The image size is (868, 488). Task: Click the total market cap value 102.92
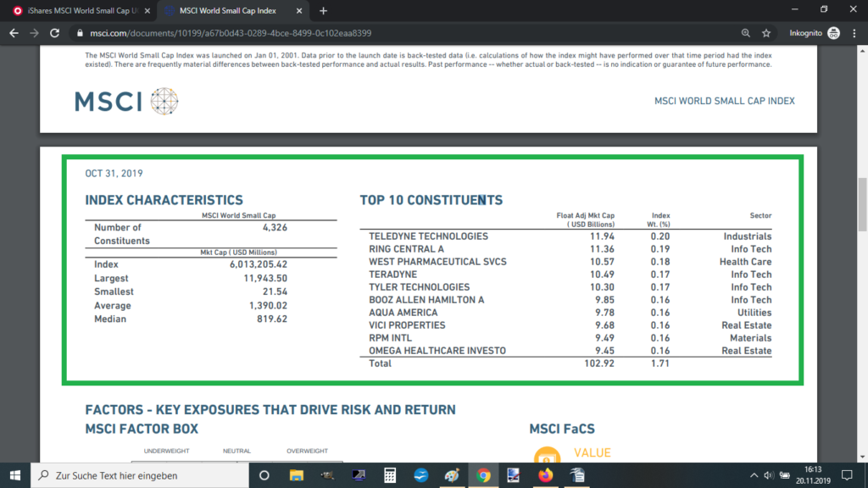(x=599, y=363)
